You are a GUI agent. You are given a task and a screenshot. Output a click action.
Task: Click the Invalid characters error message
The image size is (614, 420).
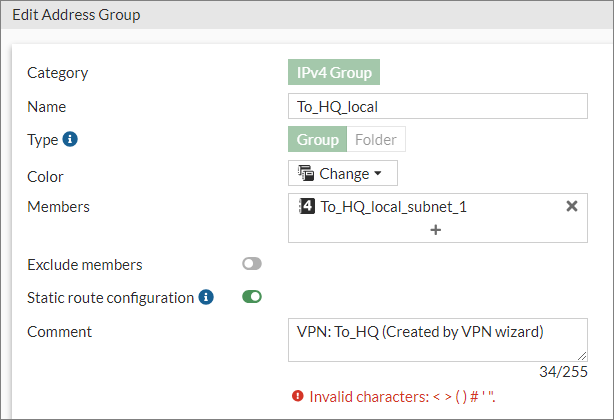tap(402, 397)
